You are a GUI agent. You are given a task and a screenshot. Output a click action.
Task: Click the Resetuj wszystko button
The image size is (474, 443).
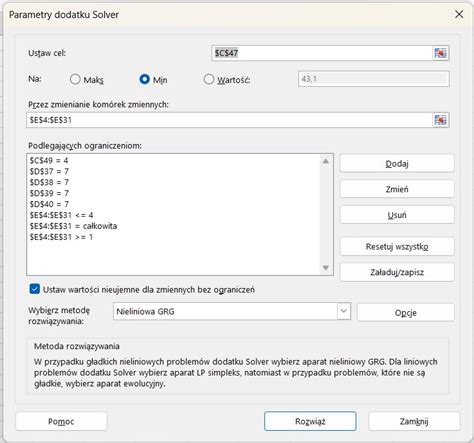coord(397,247)
